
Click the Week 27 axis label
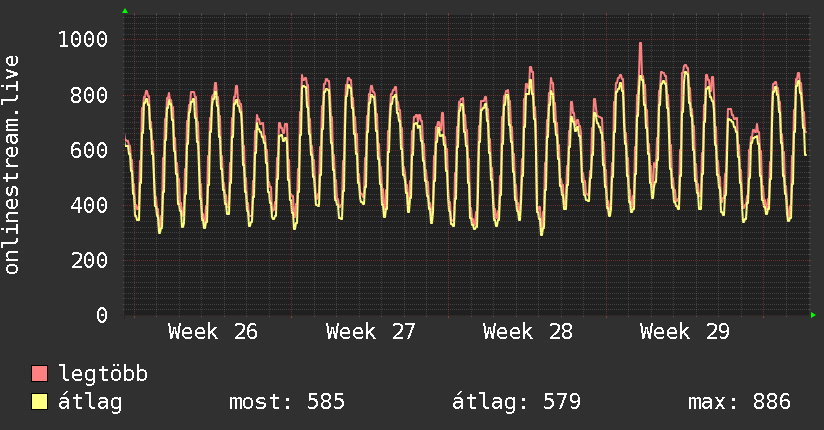pyautogui.click(x=370, y=332)
